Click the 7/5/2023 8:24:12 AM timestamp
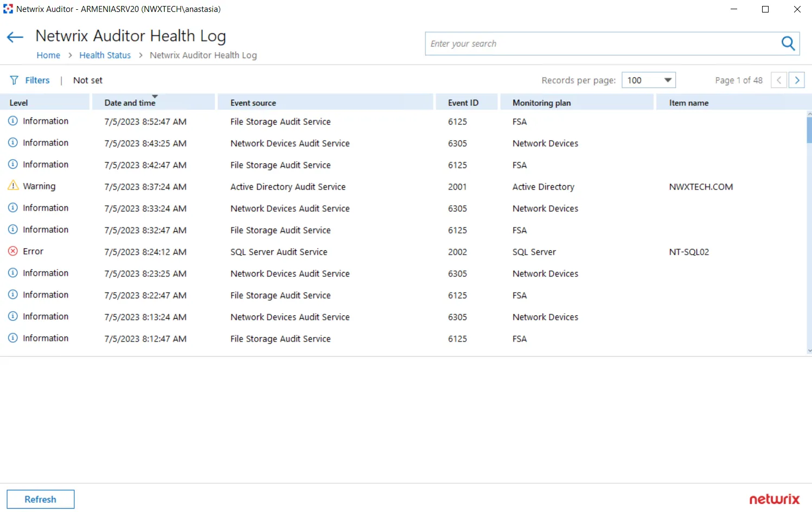This screenshot has height=512, width=812. tap(145, 252)
